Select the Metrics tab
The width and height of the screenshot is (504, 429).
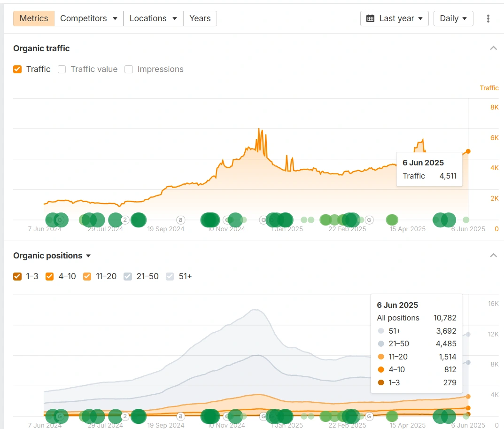[x=34, y=18]
